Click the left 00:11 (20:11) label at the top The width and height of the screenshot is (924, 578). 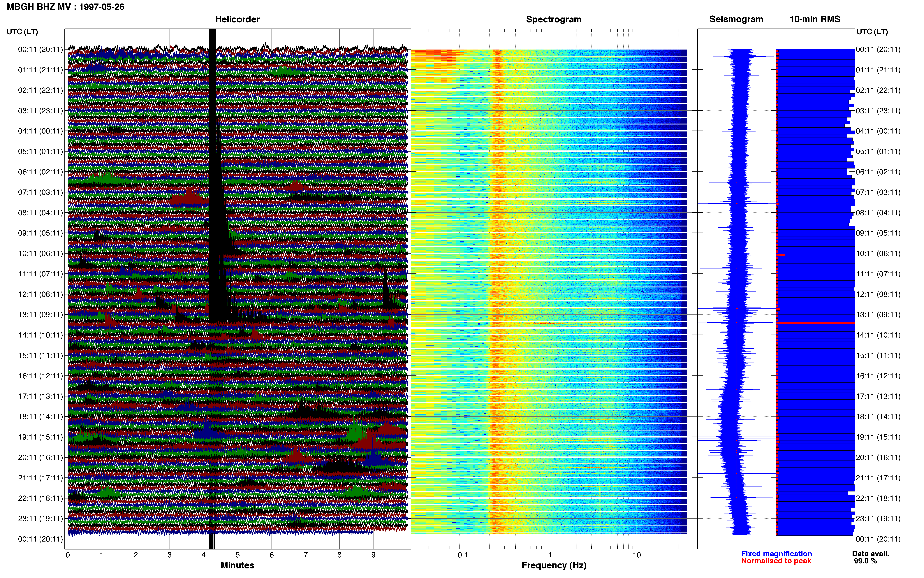tap(41, 49)
